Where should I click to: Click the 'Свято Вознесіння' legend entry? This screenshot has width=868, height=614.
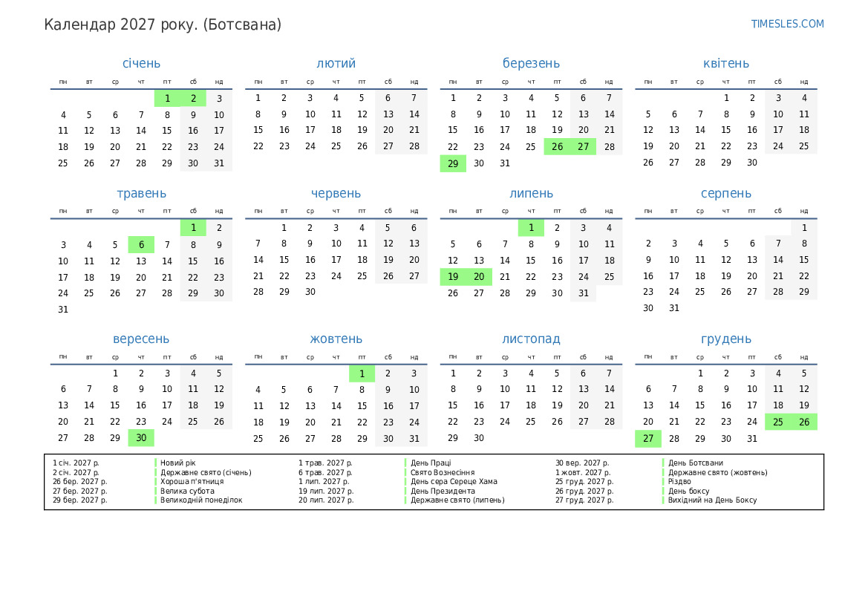pyautogui.click(x=443, y=473)
